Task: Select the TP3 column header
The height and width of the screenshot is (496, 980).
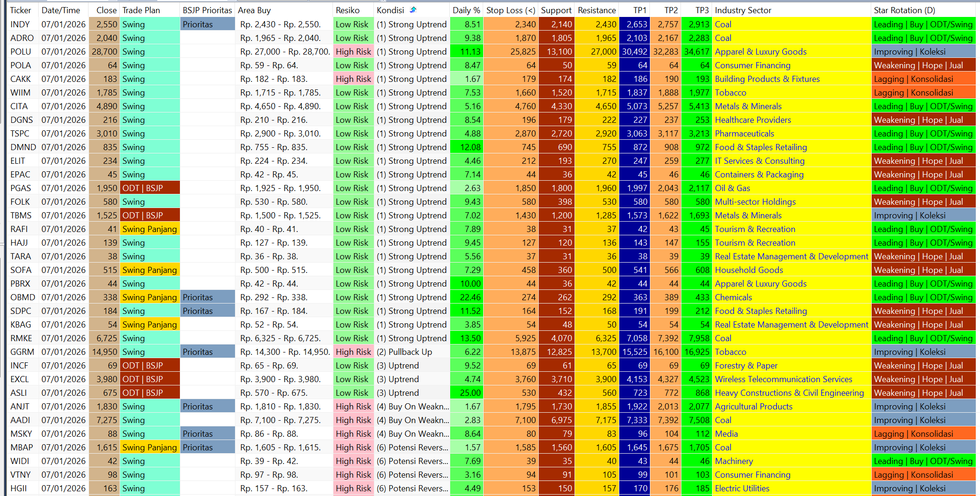Action: click(x=702, y=10)
